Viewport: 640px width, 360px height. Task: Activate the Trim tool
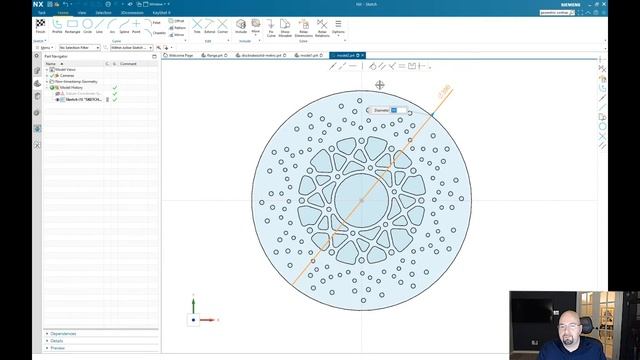[x=197, y=26]
